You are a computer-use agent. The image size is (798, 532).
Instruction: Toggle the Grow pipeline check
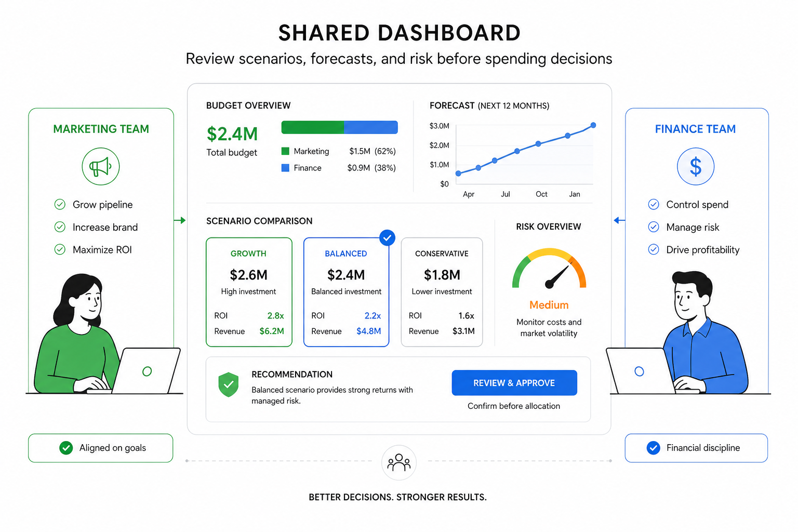[60, 204]
